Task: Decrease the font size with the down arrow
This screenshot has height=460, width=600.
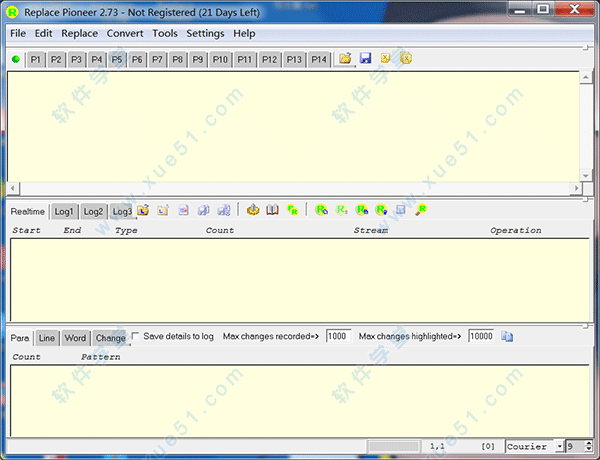Action: [x=589, y=449]
